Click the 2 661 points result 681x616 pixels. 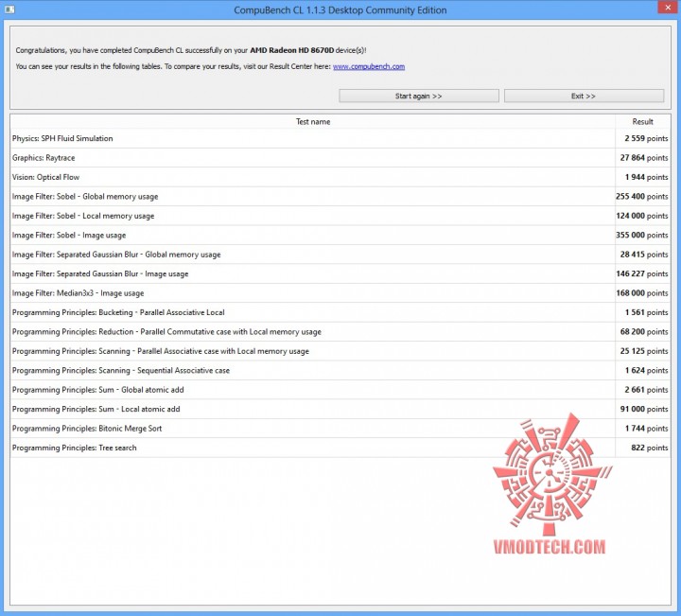tap(646, 390)
